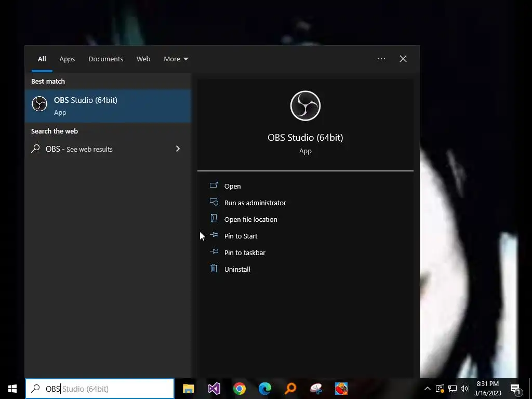Viewport: 532px width, 399px height.
Task: Open Microsoft Edge from the taskbar
Action: (264, 389)
